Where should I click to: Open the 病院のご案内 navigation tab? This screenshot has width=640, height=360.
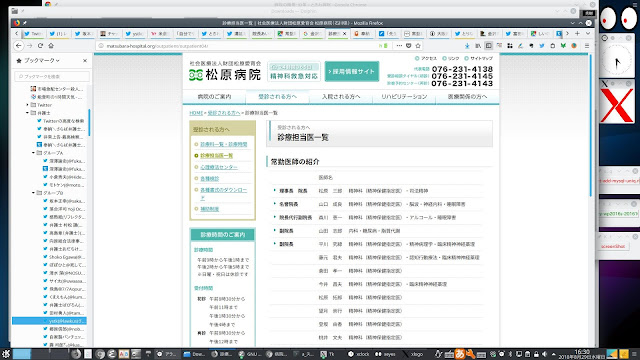pyautogui.click(x=214, y=97)
